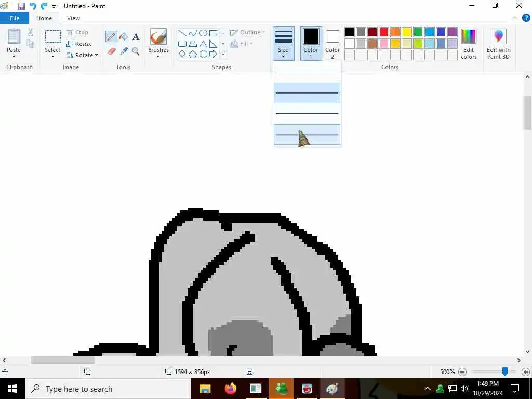
Task: Open the Size dropdown button
Action: point(283,44)
